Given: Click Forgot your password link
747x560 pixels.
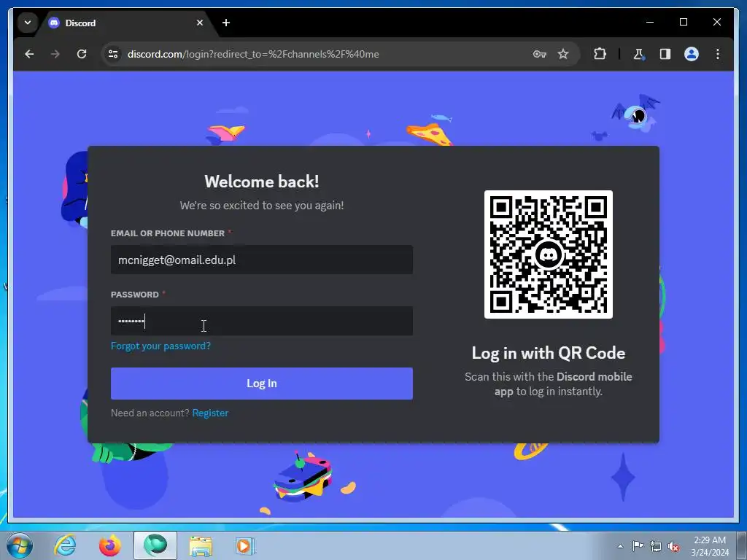Looking at the screenshot, I should click(x=160, y=346).
